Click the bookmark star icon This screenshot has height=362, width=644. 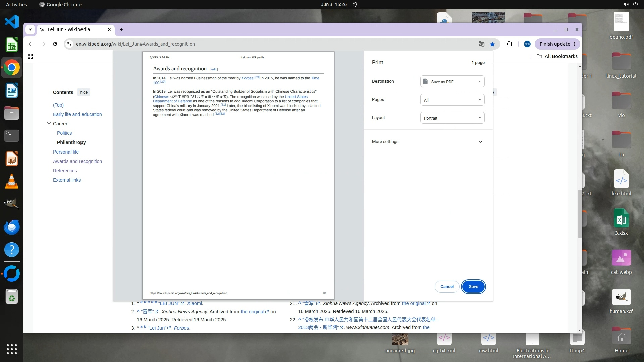(492, 44)
